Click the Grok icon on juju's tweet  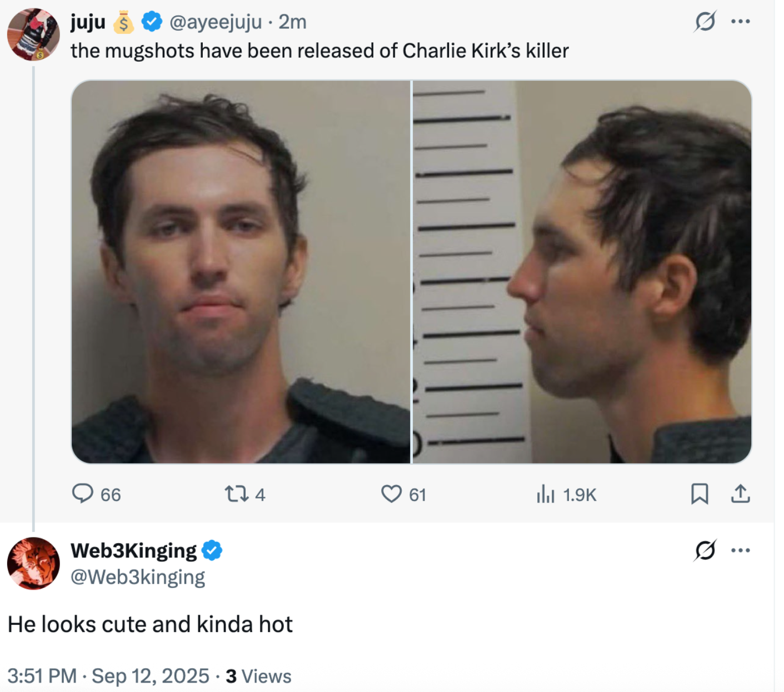pos(705,22)
